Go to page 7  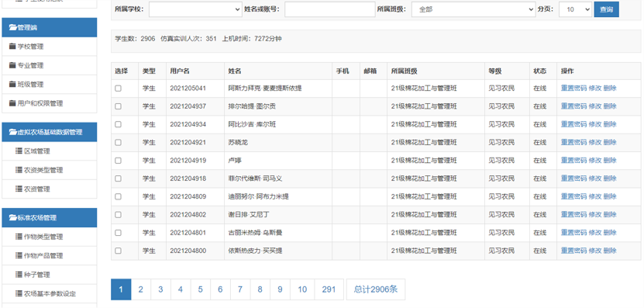[240, 289]
